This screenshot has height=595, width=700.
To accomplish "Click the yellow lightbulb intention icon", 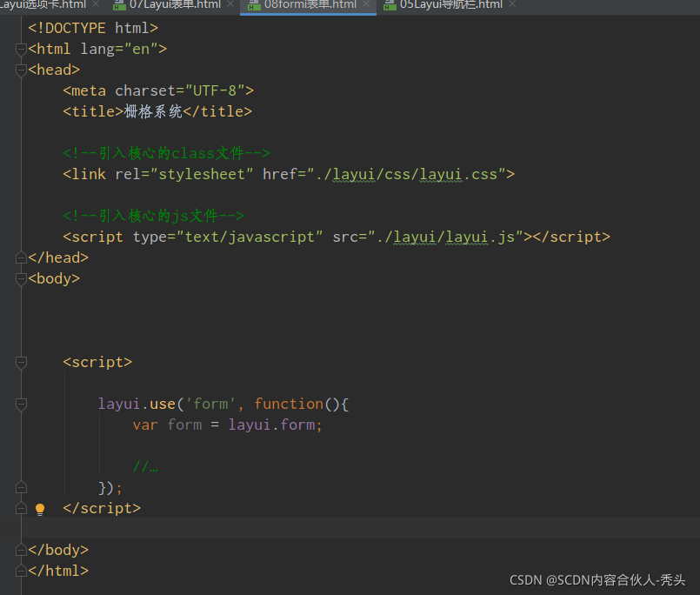I will 40,509.
